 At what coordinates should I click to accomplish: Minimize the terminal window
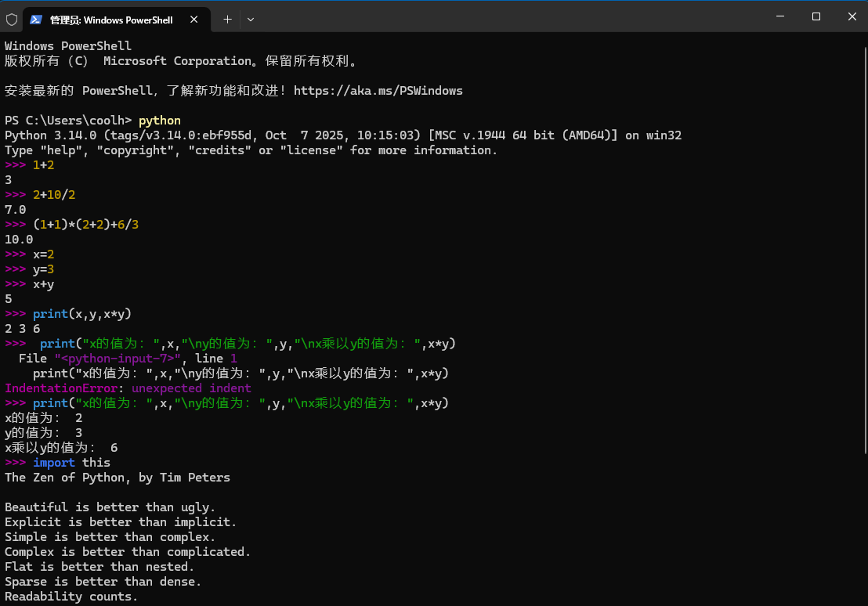[x=780, y=16]
